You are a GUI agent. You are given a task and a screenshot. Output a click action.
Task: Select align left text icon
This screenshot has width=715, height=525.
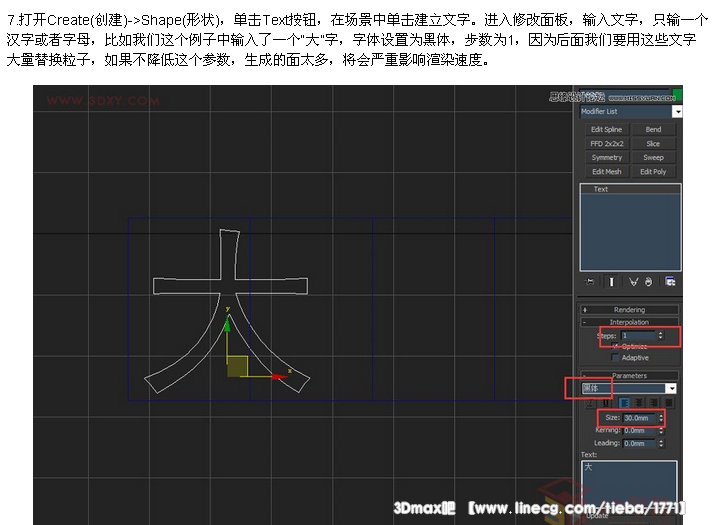(624, 403)
